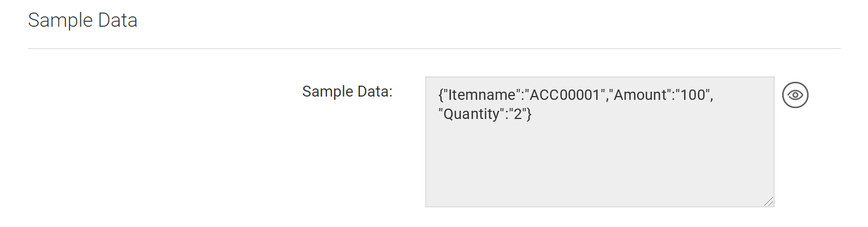Viewport: 868px width, 227px height.
Task: Click the "Sample Data" section heading
Action: 82,20
